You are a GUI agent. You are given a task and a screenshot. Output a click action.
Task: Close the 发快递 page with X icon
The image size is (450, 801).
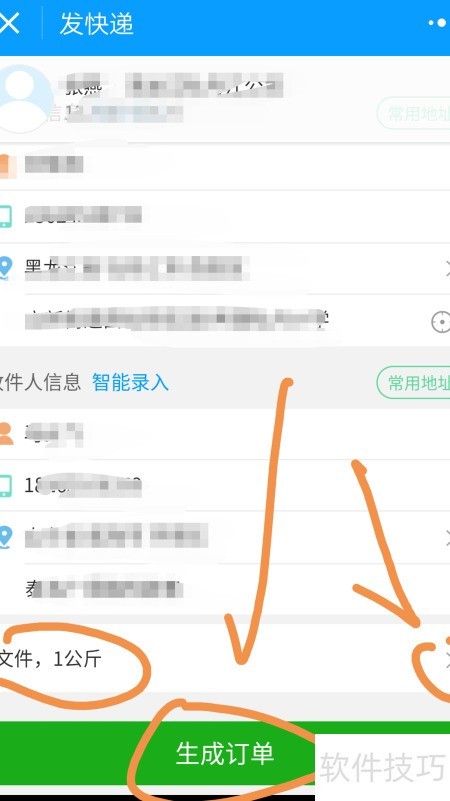(9, 23)
